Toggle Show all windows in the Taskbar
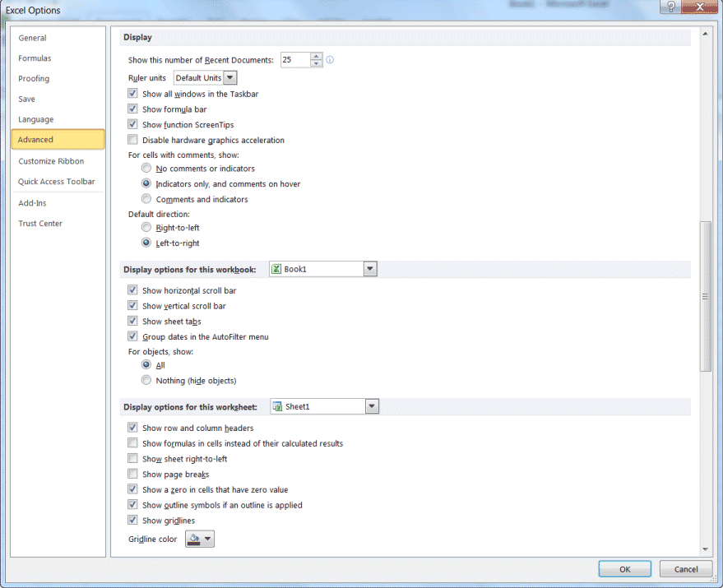The image size is (723, 588). (x=132, y=94)
